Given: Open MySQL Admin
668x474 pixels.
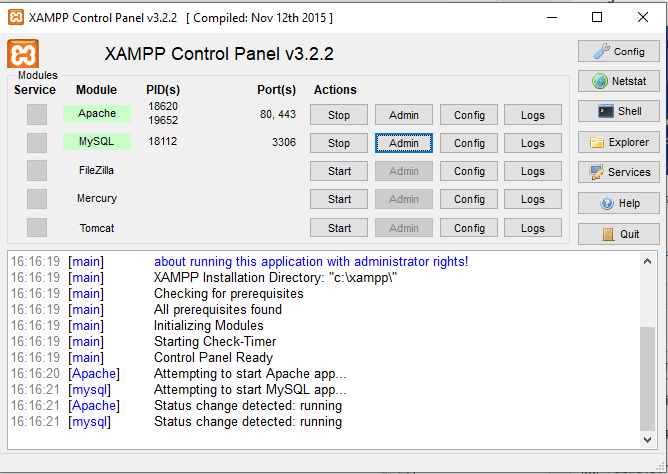Looking at the screenshot, I should [403, 143].
